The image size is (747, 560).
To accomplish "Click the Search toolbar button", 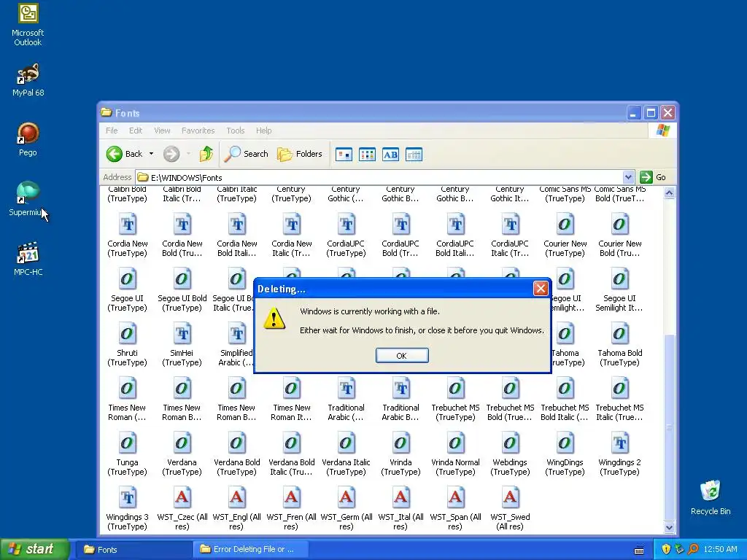I will [247, 154].
